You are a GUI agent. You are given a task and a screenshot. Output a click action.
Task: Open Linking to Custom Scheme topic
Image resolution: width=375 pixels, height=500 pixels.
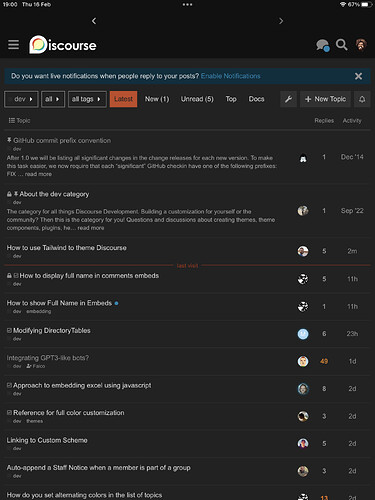pyautogui.click(x=47, y=440)
